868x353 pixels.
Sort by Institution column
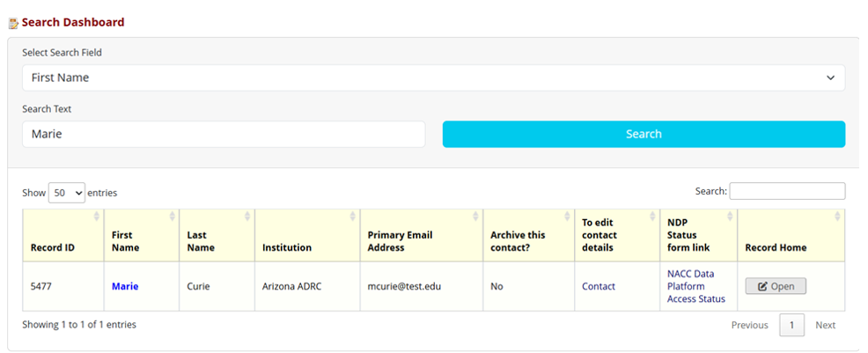pos(307,236)
